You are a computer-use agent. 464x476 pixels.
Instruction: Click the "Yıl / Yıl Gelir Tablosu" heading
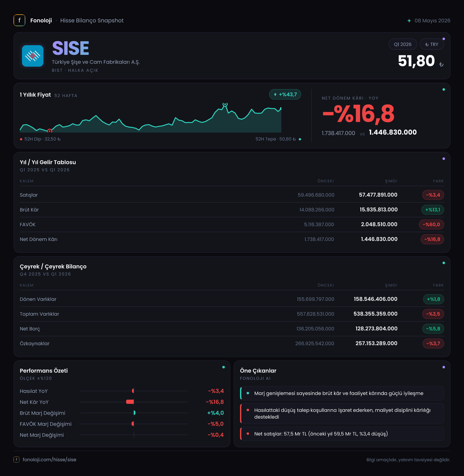tap(48, 162)
